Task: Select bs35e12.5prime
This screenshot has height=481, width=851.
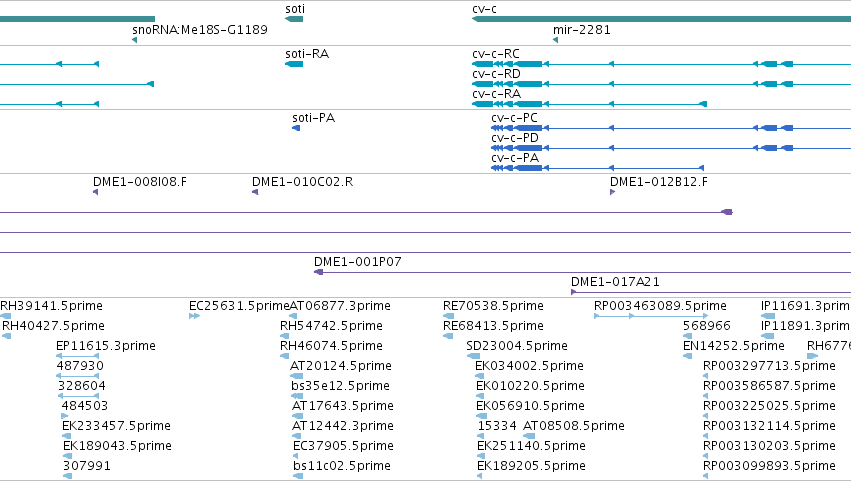Action: tap(340, 386)
